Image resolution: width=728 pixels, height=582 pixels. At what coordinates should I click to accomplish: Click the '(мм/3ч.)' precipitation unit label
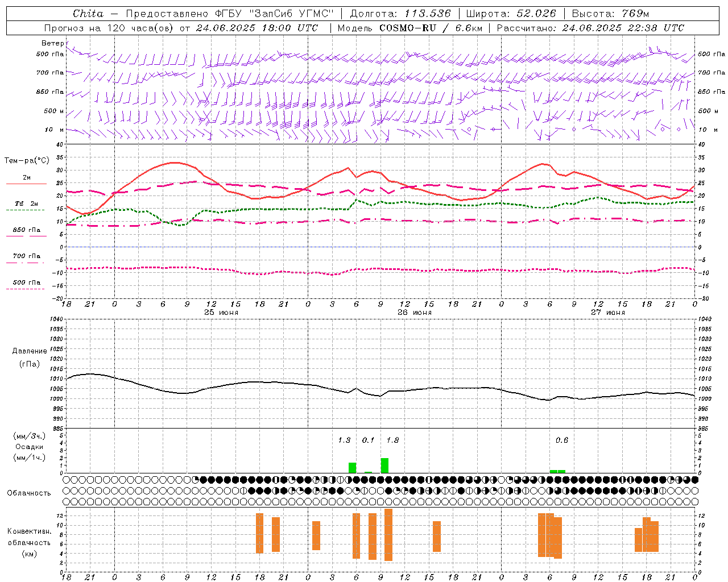[30, 436]
